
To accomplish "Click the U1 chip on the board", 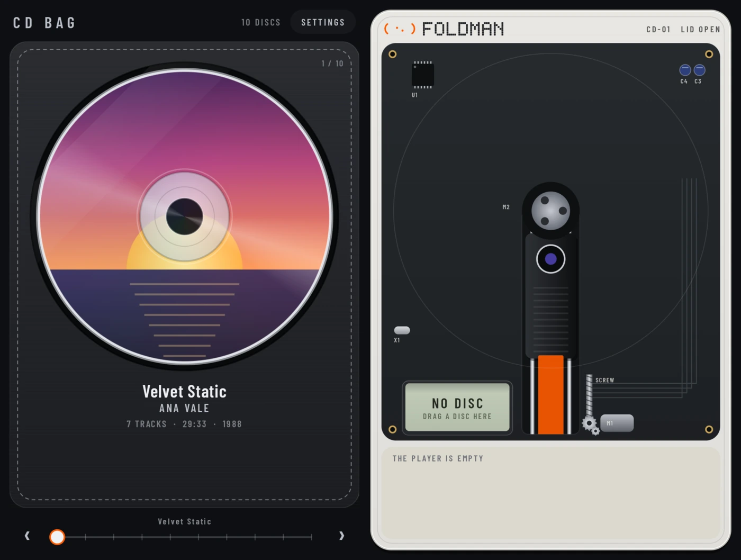I will (423, 75).
